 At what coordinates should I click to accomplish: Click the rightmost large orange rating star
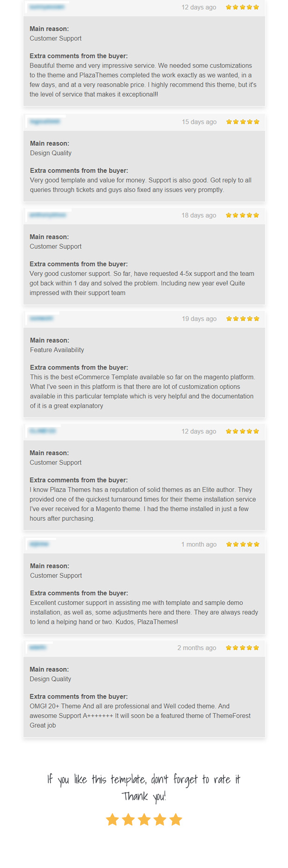176,820
